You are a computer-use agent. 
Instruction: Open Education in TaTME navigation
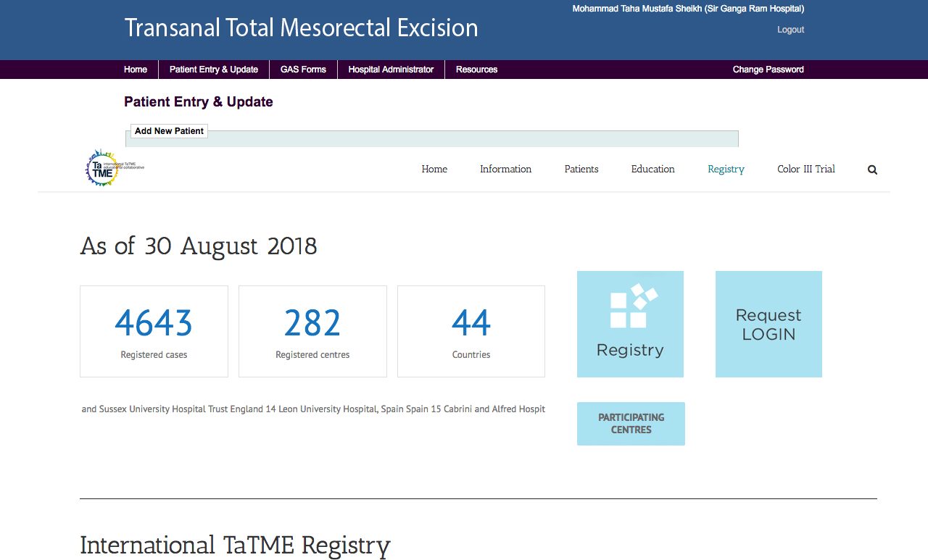coord(652,169)
